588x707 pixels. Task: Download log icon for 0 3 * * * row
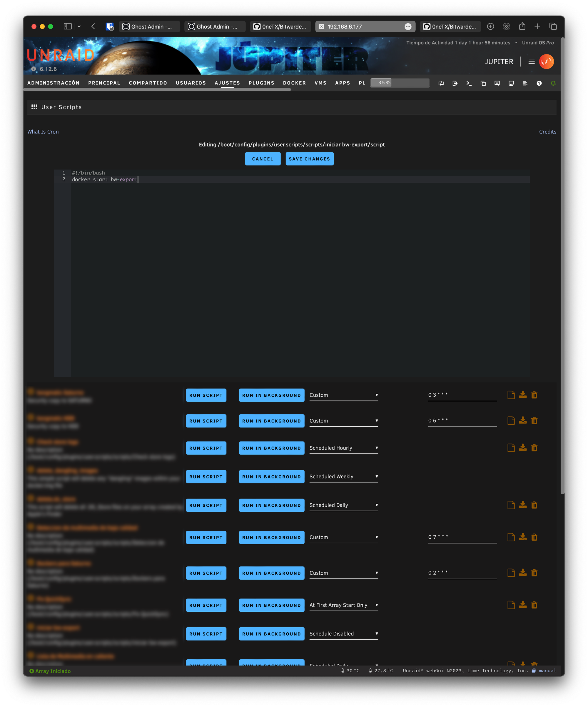click(x=522, y=395)
